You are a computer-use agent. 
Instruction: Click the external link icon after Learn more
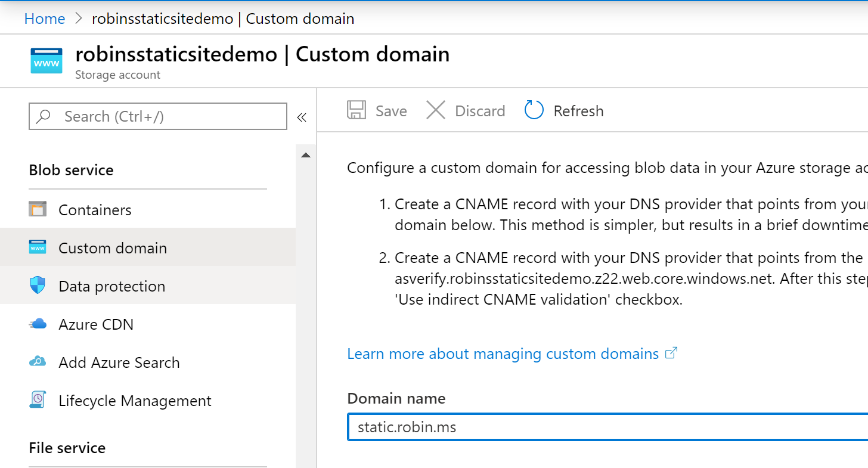click(671, 352)
